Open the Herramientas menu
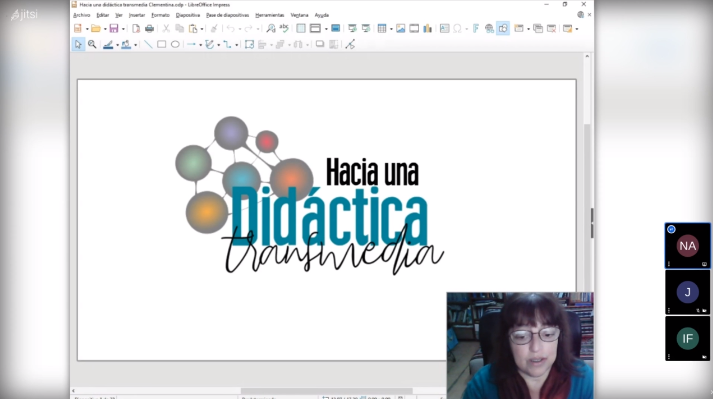This screenshot has height=399, width=713. [x=270, y=15]
